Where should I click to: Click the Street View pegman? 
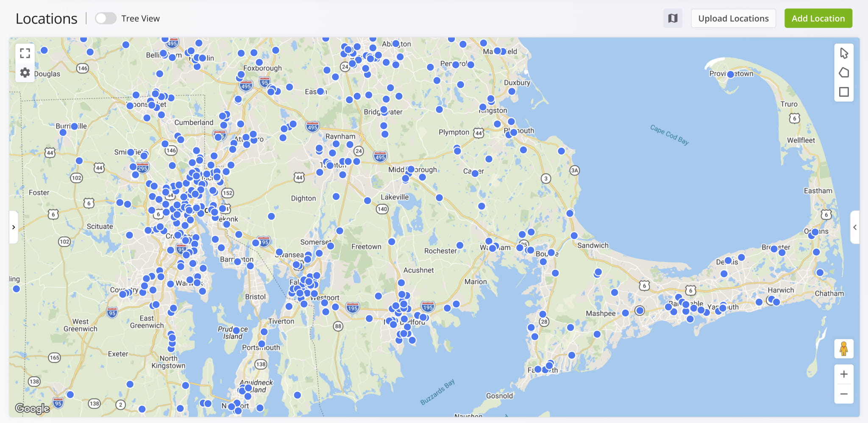tap(843, 349)
